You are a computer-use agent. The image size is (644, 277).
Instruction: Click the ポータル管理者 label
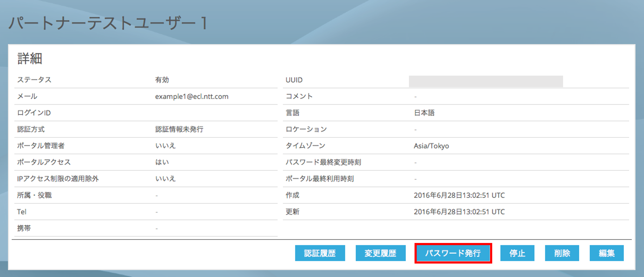click(41, 146)
